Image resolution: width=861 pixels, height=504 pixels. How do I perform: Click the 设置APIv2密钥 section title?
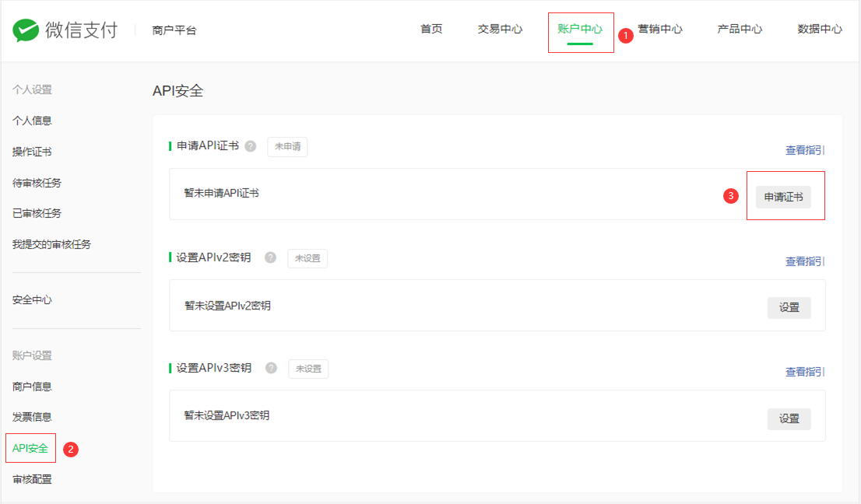[213, 257]
